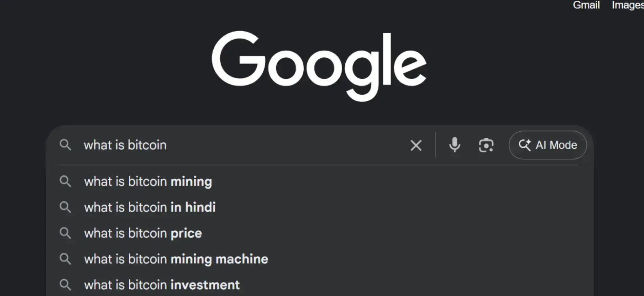Select suggestion "what is bitcoin investment"
Screen dimensions: 644x296
pyautogui.click(x=162, y=285)
